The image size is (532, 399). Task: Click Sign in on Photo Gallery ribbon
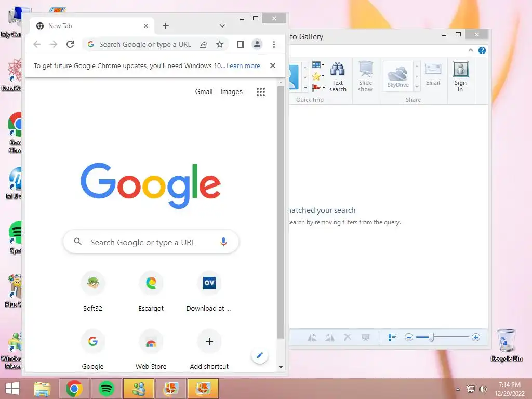coord(460,77)
